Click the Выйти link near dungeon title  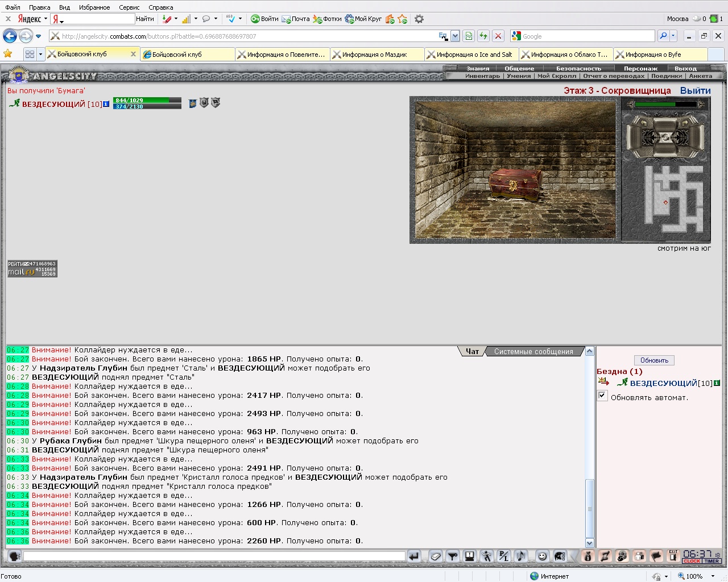click(x=695, y=90)
